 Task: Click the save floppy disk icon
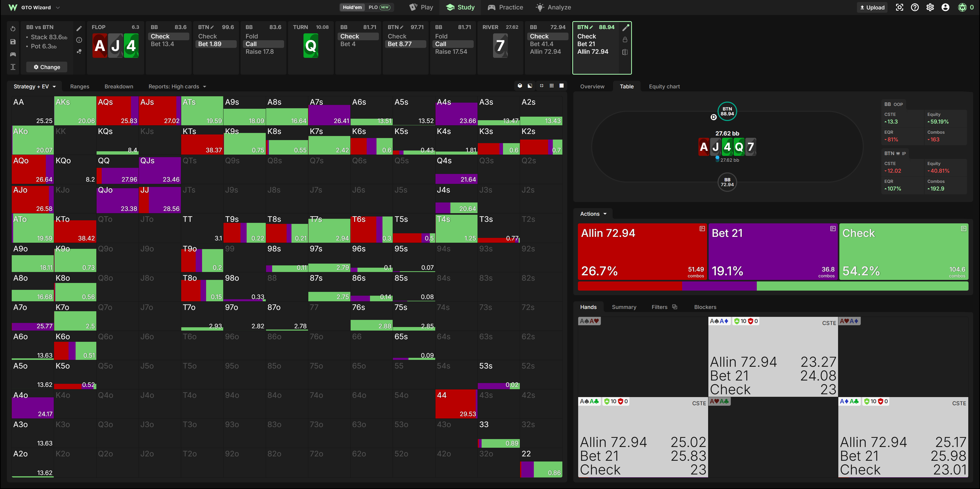pos(13,42)
